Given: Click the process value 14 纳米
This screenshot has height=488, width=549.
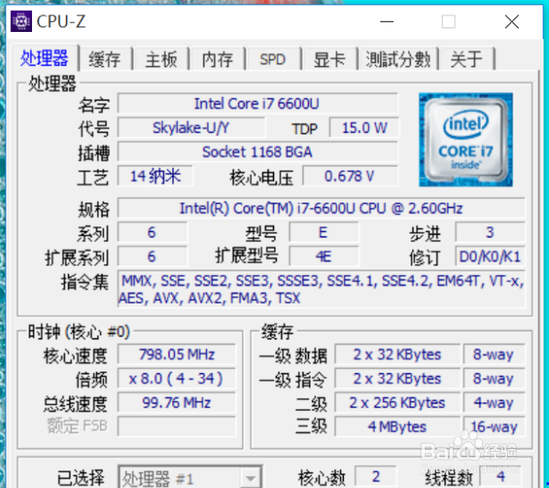Looking at the screenshot, I should tap(155, 176).
